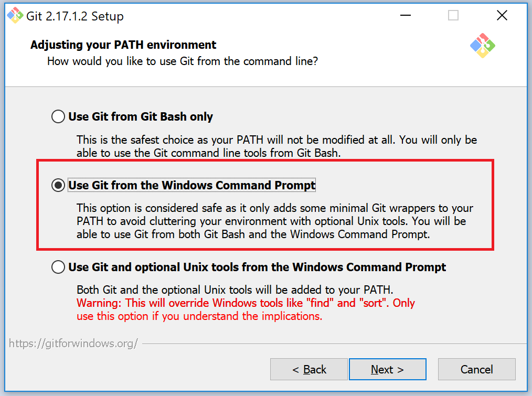Click the "Both Git and the optional Unix tools" sentence
The image size is (532, 396).
coord(235,290)
